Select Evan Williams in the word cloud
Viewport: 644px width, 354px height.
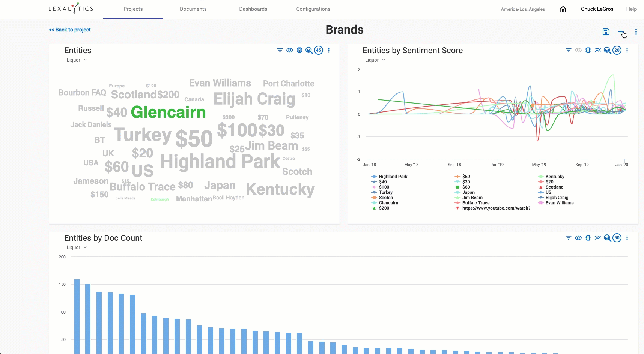coord(220,83)
